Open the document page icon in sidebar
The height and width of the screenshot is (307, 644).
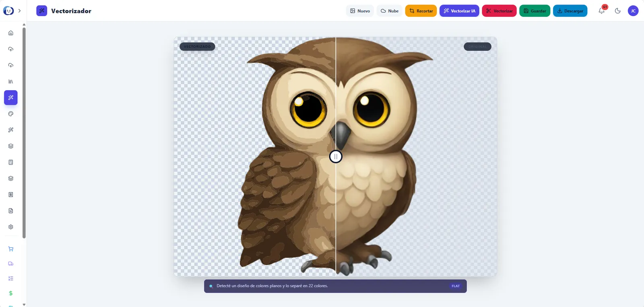tap(11, 211)
